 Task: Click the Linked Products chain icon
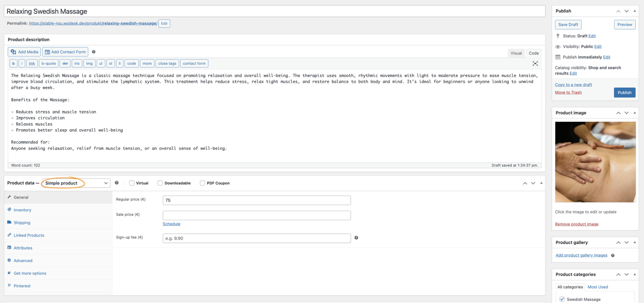point(10,235)
